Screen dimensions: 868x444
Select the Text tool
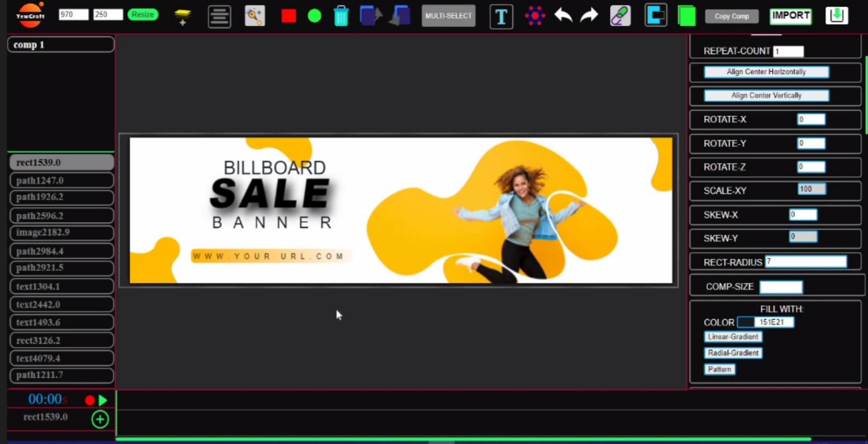tap(501, 17)
